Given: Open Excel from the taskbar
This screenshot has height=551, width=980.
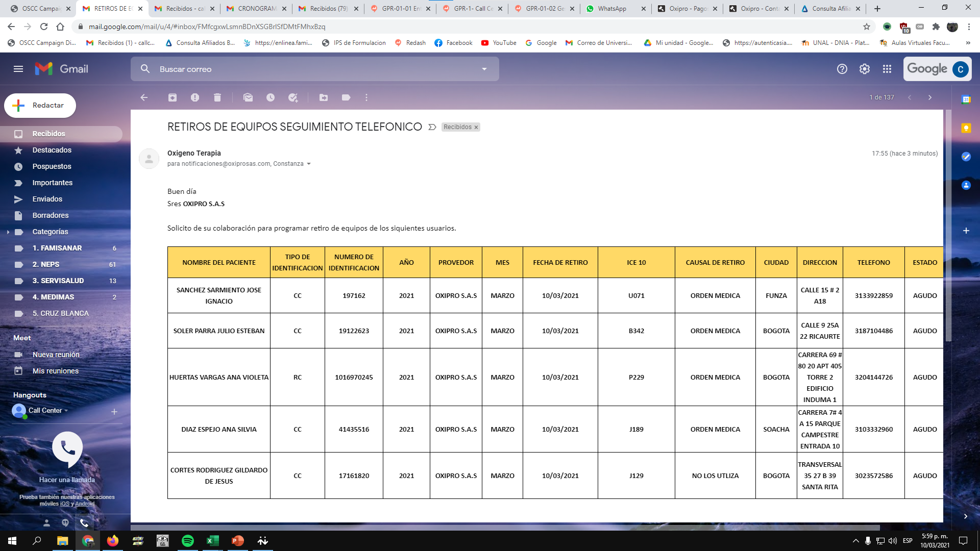Looking at the screenshot, I should tap(212, 541).
